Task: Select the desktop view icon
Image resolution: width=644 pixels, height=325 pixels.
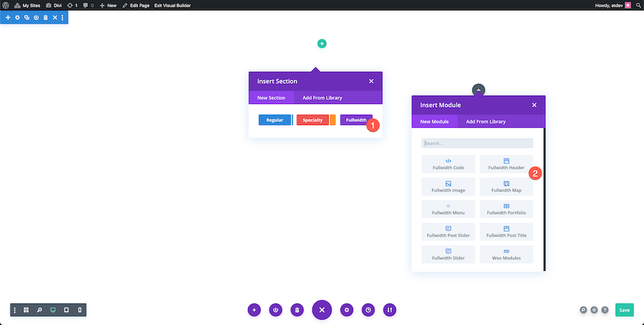Action: click(52, 310)
